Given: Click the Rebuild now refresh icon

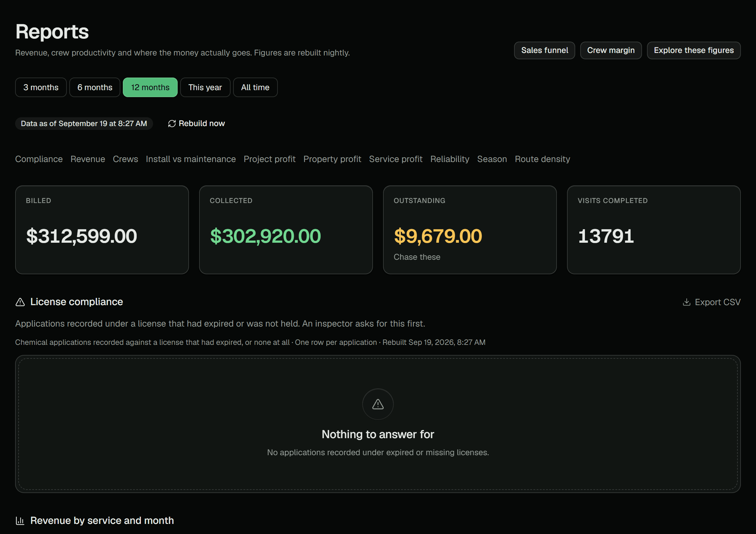Looking at the screenshot, I should (x=172, y=124).
